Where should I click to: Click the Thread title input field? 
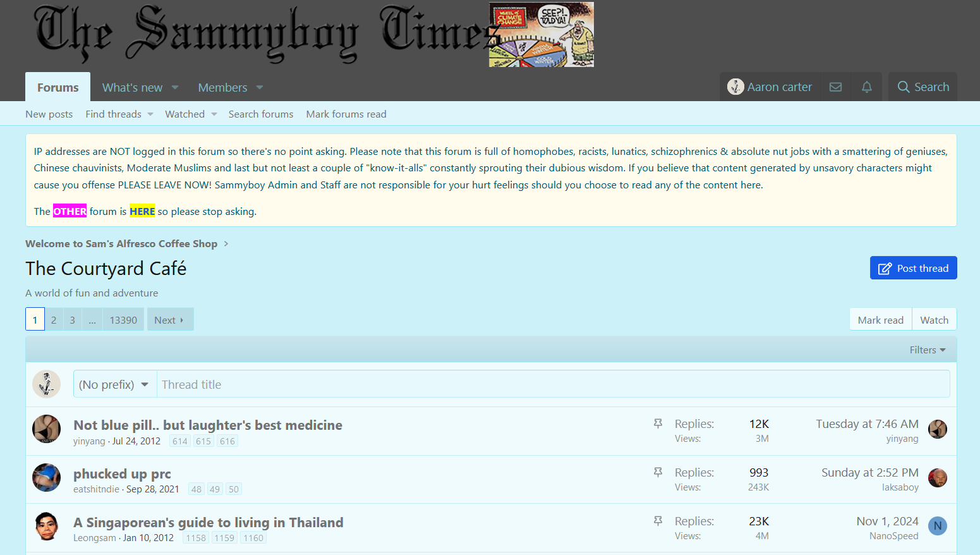(x=552, y=384)
